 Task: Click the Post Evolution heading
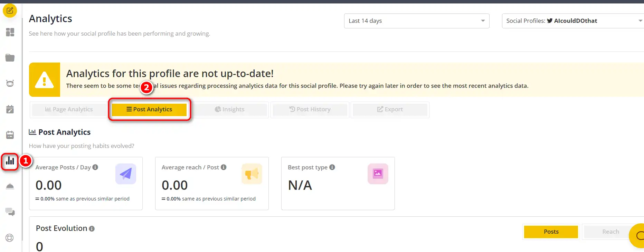click(61, 228)
